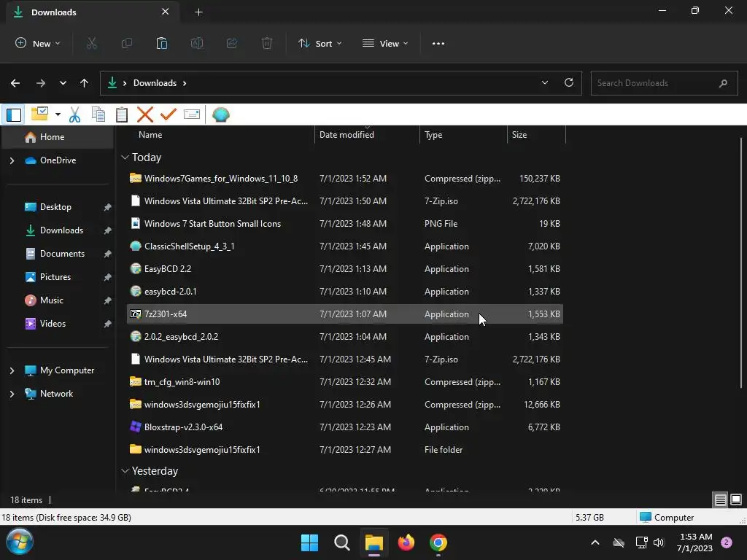Click the Classic Shell Email icon
Viewport: 747px width, 560px height.
[x=192, y=114]
